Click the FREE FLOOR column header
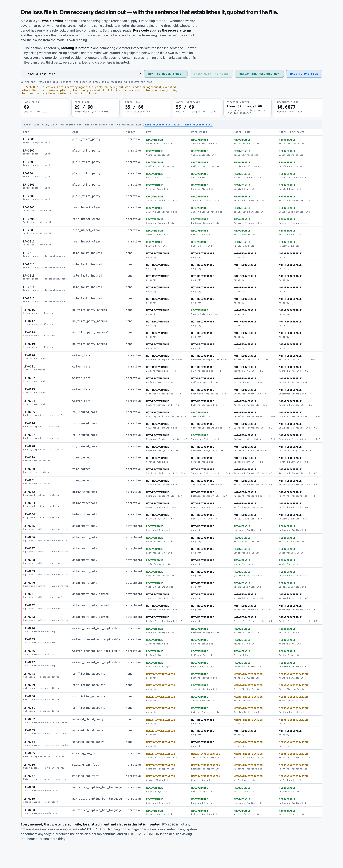The image size is (343, 868). click(x=199, y=132)
